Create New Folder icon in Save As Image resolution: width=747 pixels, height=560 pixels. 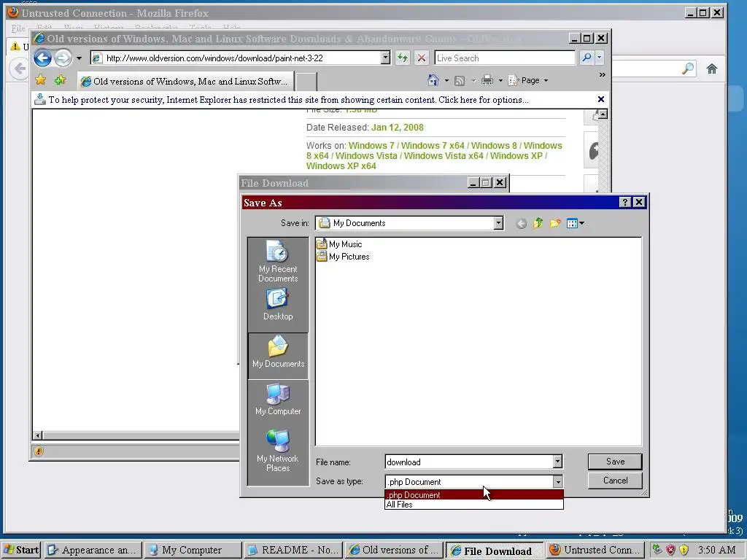555,223
